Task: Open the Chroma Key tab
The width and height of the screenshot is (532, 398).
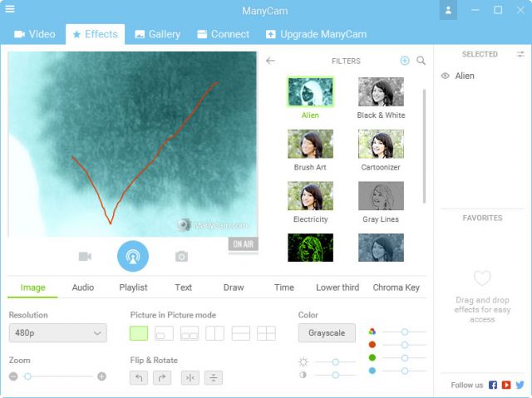Action: click(x=397, y=287)
